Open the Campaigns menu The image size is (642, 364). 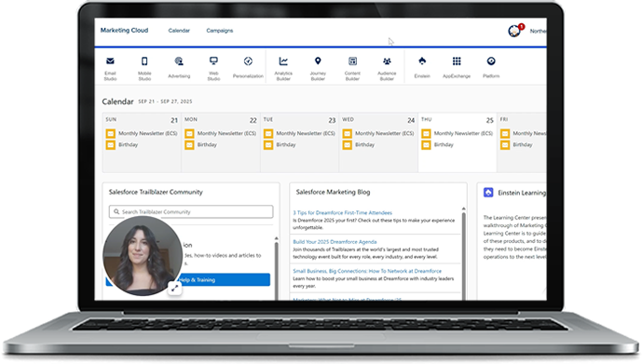click(x=220, y=31)
